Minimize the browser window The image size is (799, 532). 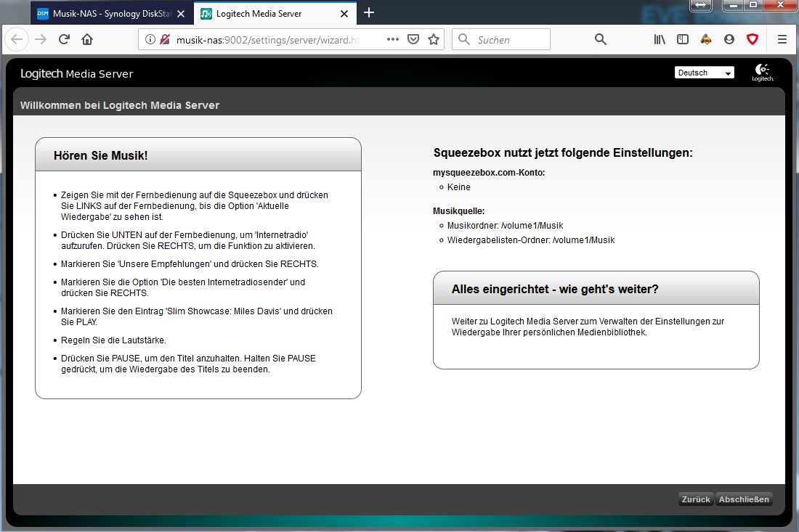pyautogui.click(x=734, y=5)
